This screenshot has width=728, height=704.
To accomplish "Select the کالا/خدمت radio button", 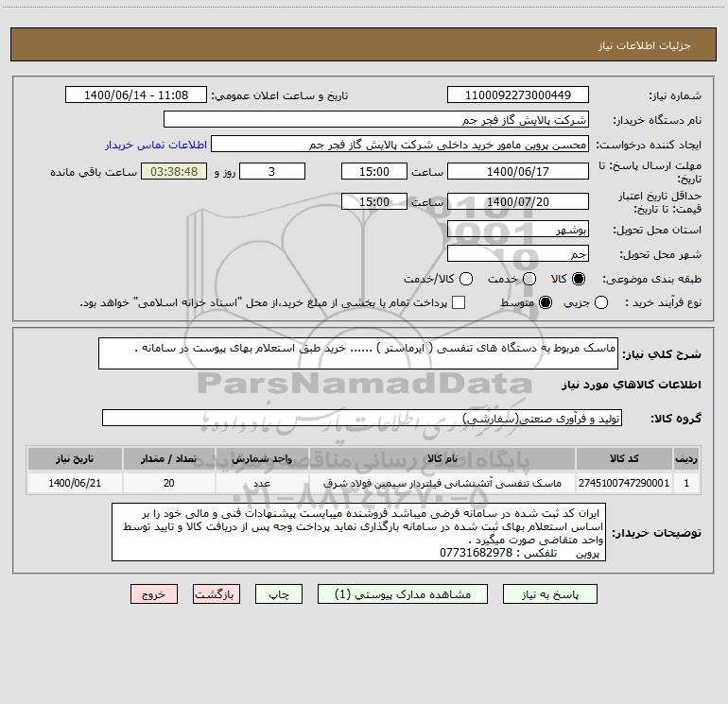I will point(466,279).
